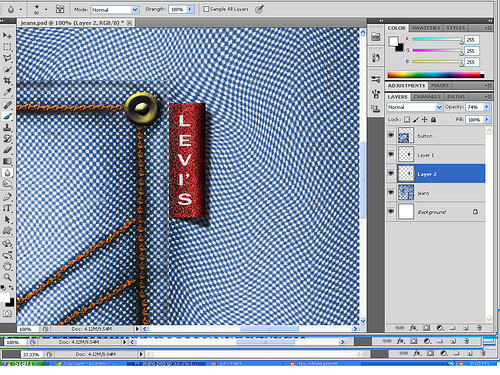Click the fx layer style icon in Layers panel

coord(413,328)
